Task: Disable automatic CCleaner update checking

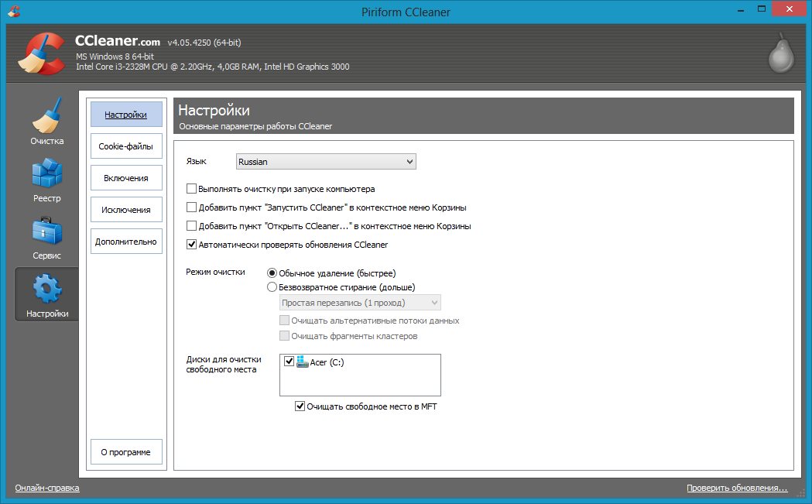Action: [192, 245]
